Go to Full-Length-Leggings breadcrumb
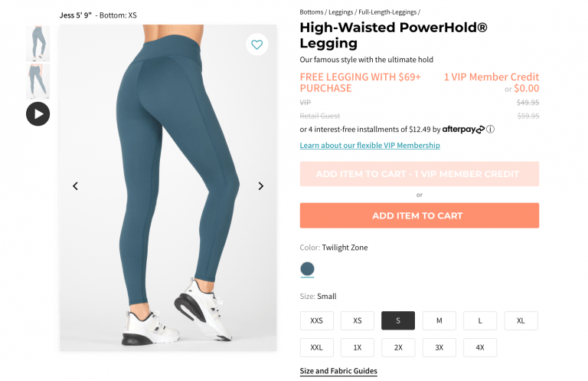The height and width of the screenshot is (381, 588). (x=387, y=12)
